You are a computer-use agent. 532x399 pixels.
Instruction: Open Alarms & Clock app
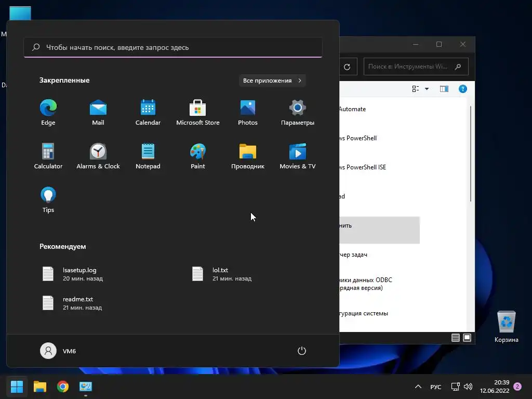[98, 156]
